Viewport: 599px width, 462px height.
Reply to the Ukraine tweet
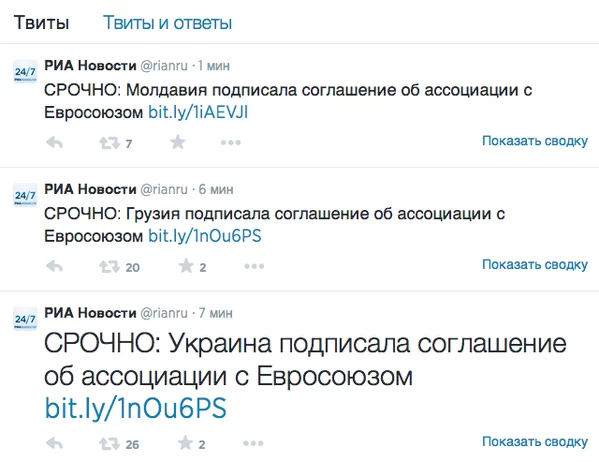pyautogui.click(x=54, y=444)
